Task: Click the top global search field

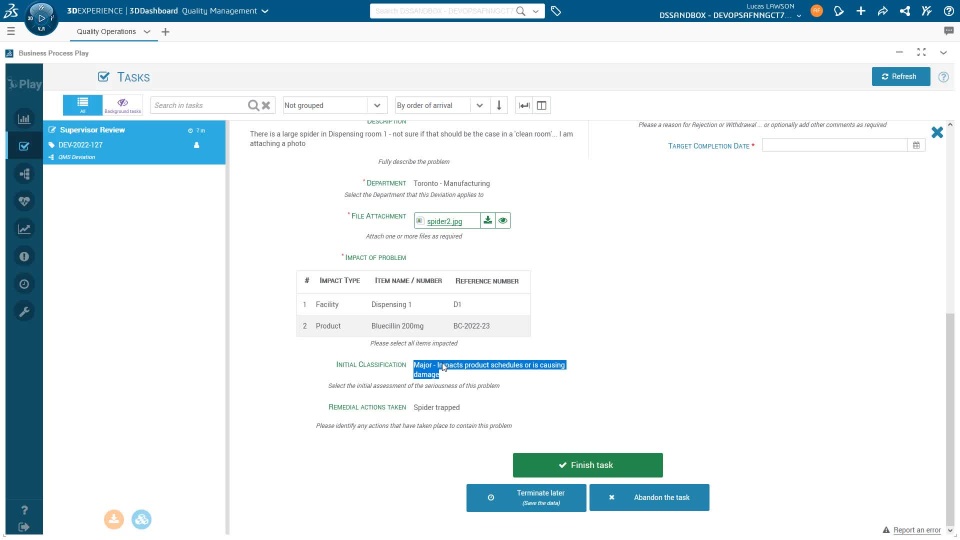Action: [444, 11]
